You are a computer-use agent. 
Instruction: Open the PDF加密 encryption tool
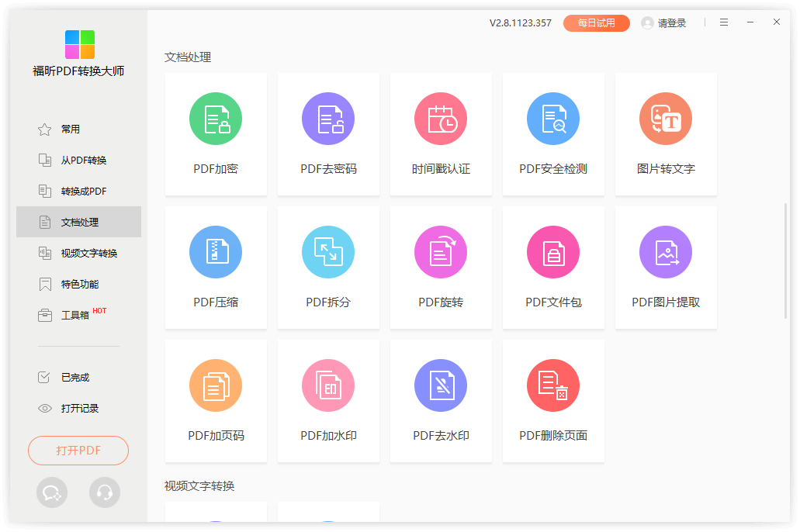[x=216, y=119]
